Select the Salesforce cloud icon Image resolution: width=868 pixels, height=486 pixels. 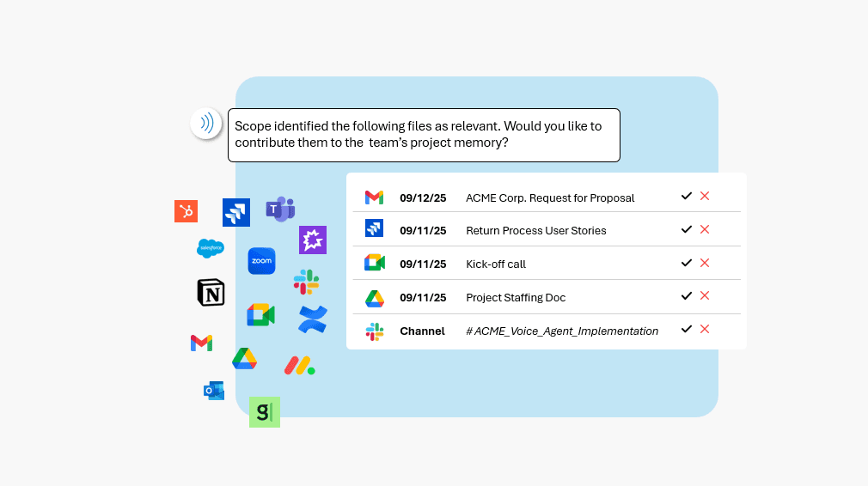point(211,248)
